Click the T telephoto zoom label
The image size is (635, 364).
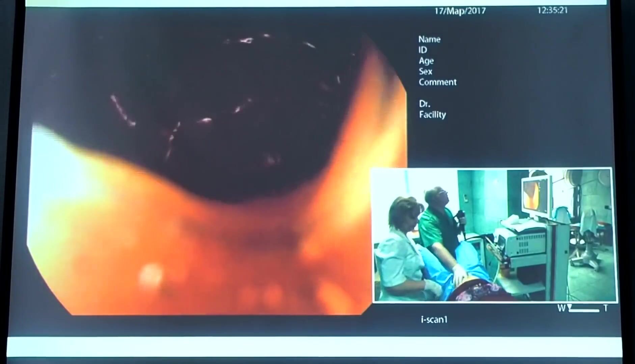point(606,308)
